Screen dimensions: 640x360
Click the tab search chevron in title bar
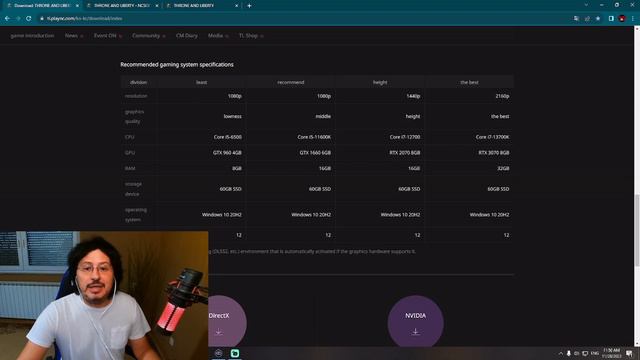click(x=586, y=5)
